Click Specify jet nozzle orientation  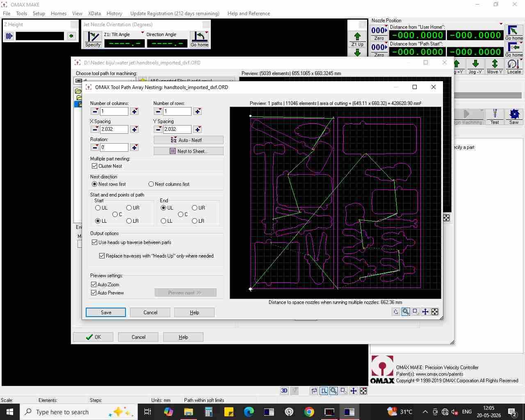[93, 39]
